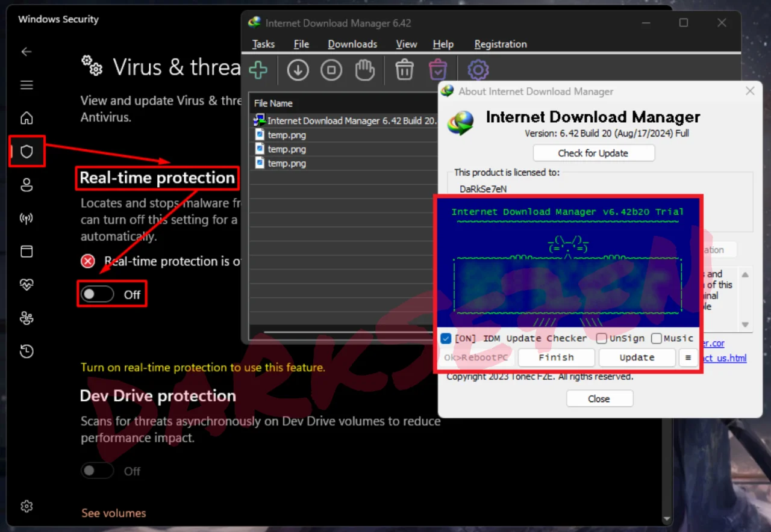Open Windows Security Settings gear icon

27,506
